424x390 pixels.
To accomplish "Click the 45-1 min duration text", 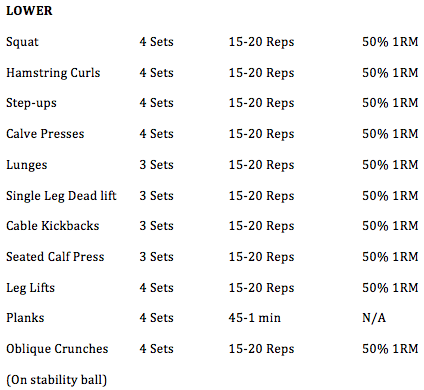I will (x=254, y=318).
